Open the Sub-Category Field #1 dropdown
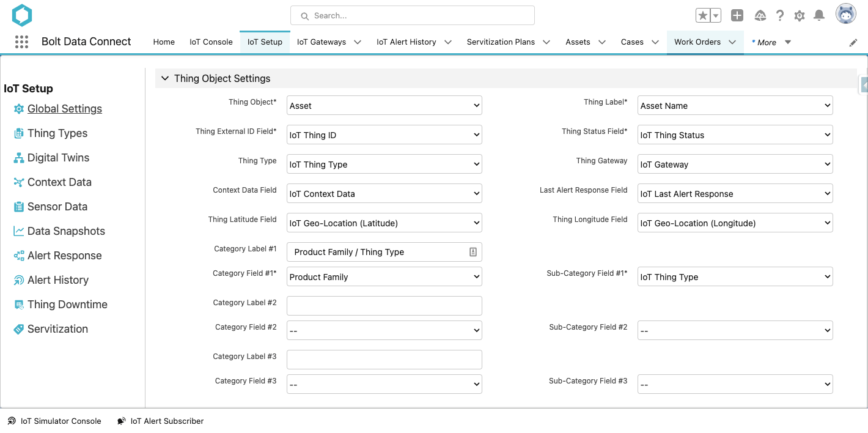The height and width of the screenshot is (433, 868). point(735,276)
